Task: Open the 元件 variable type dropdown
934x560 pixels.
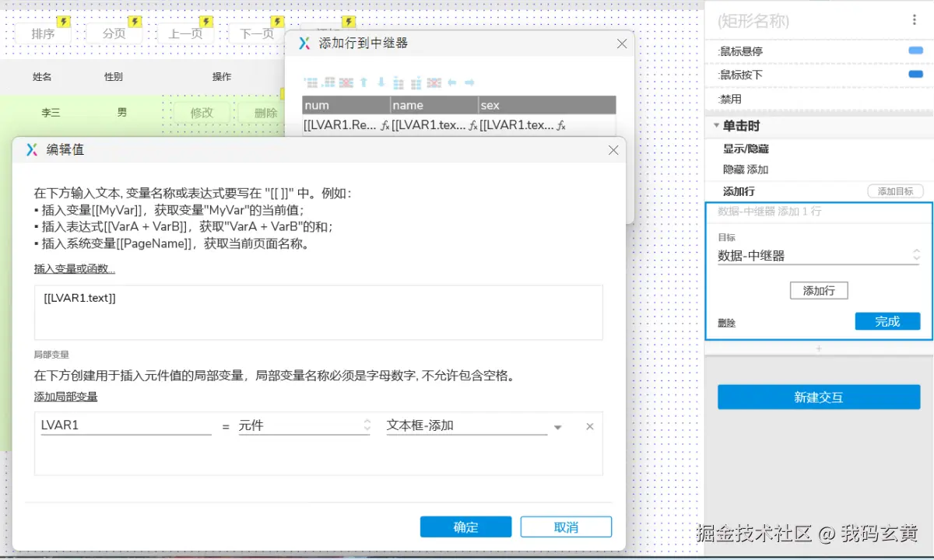Action: pyautogui.click(x=304, y=425)
